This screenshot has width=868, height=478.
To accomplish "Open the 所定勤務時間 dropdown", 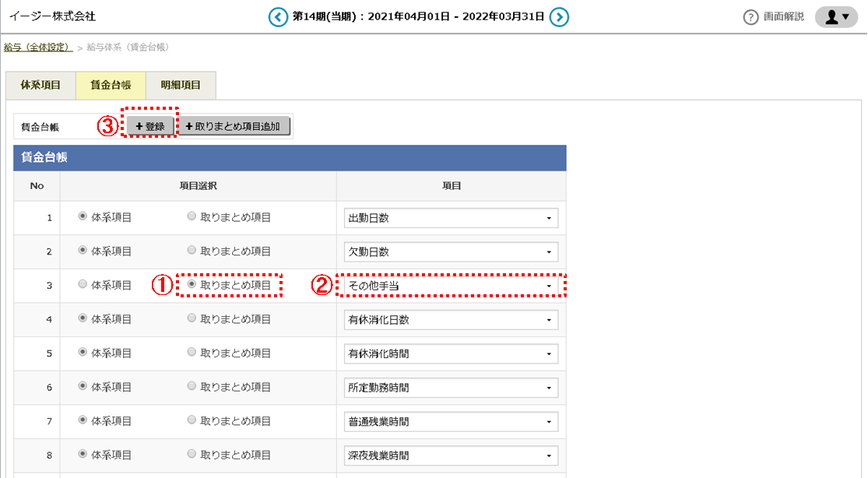I will 451,388.
